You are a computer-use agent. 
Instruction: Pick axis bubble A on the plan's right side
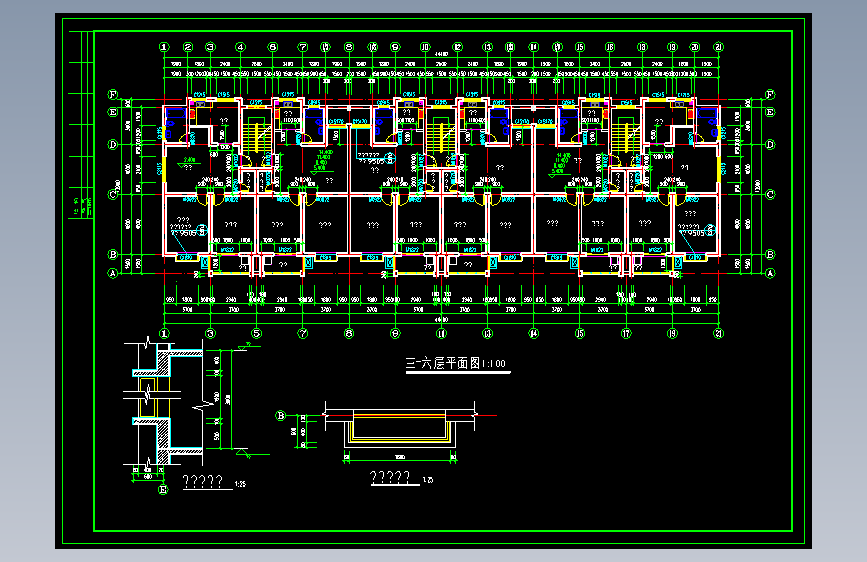click(770, 273)
